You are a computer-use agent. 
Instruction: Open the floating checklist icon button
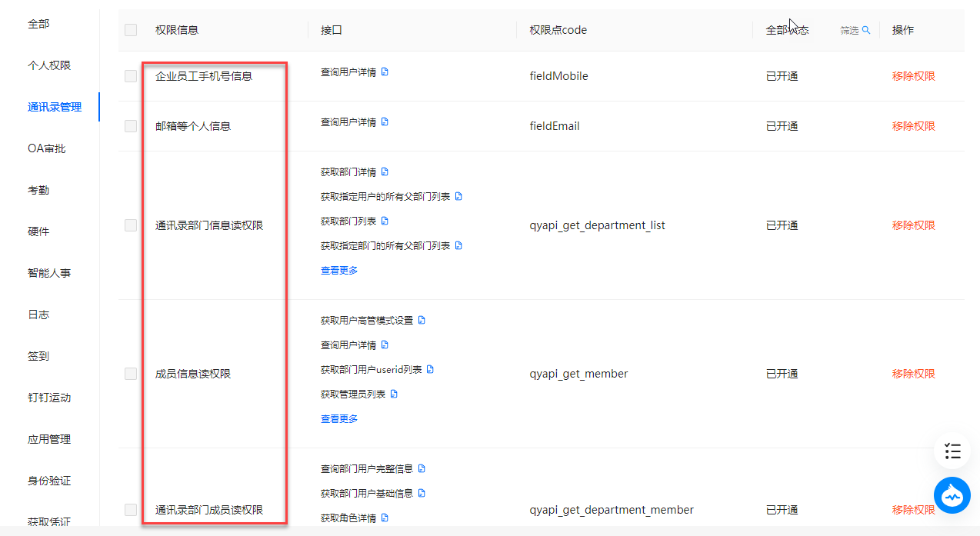tap(952, 451)
